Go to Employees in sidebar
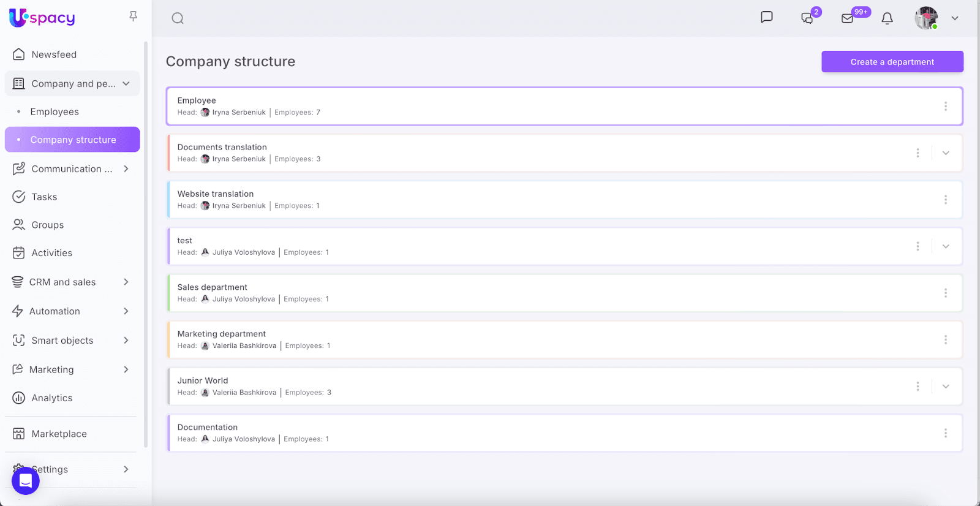980x506 pixels. [x=55, y=111]
